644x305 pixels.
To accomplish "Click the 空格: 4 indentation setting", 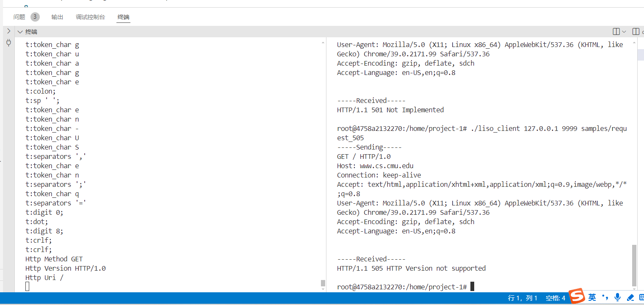I will (555, 298).
